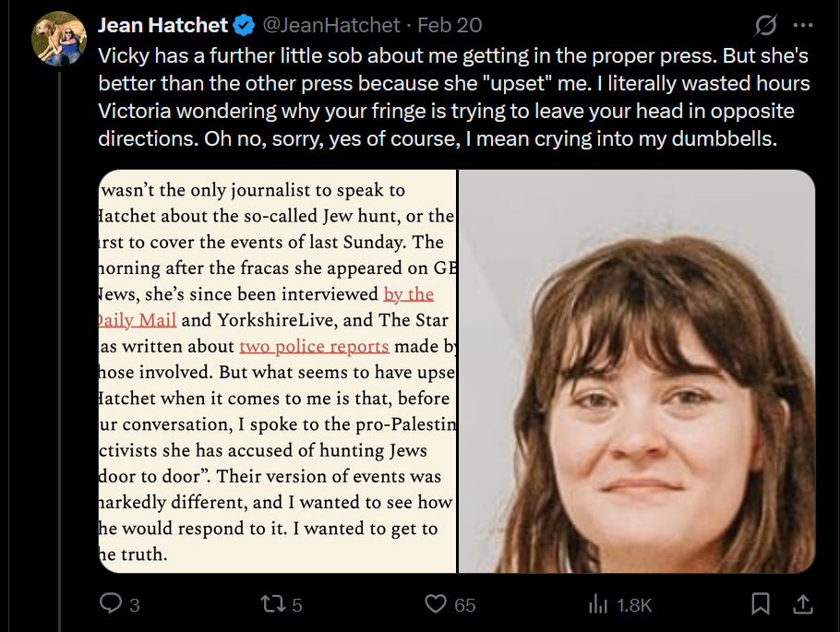Image resolution: width=840 pixels, height=632 pixels.
Task: Repost this tweet using the retweet icon
Action: (272, 604)
